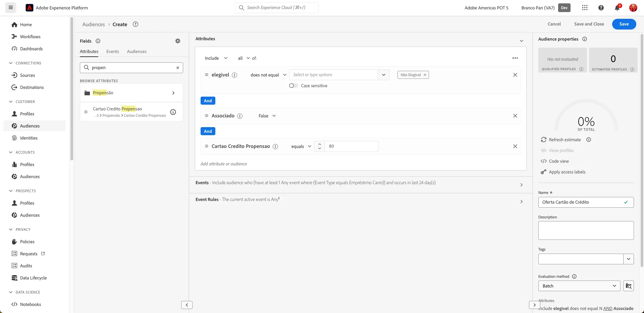
Task: Open the equals operator dropdown
Action: click(301, 146)
